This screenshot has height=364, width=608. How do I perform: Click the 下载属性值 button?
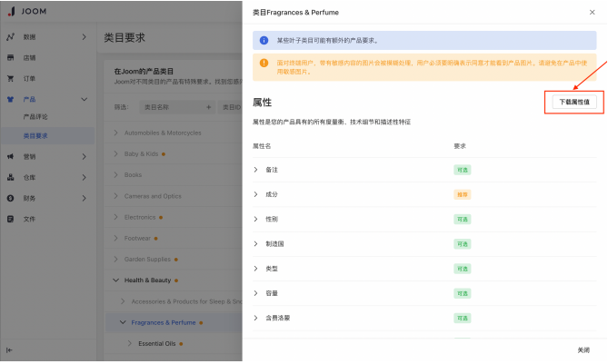(x=574, y=102)
